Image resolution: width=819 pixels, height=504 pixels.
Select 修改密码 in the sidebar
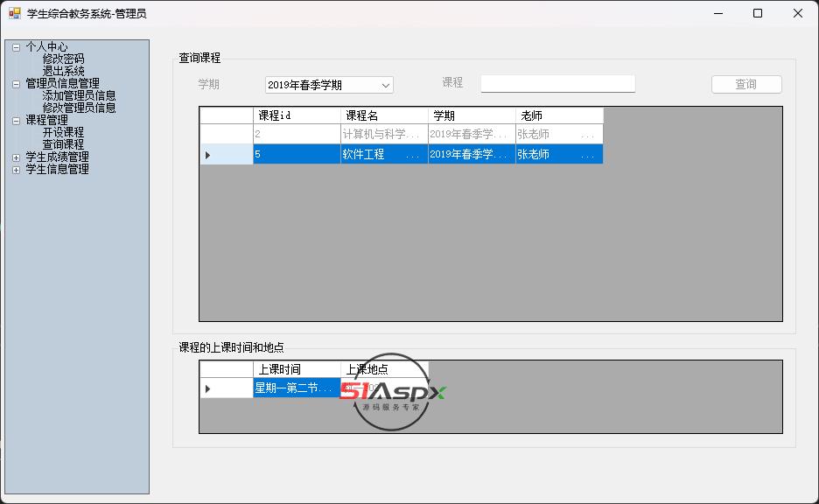click(x=63, y=59)
